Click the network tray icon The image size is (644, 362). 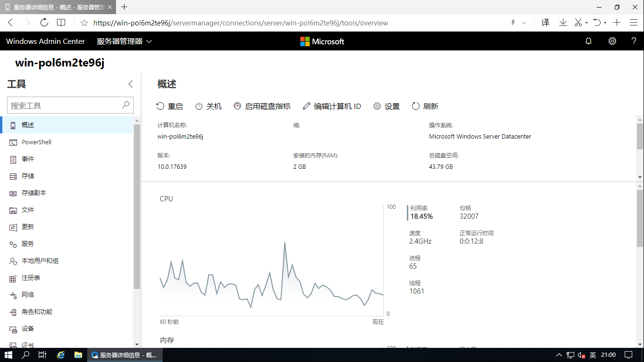click(x=570, y=355)
